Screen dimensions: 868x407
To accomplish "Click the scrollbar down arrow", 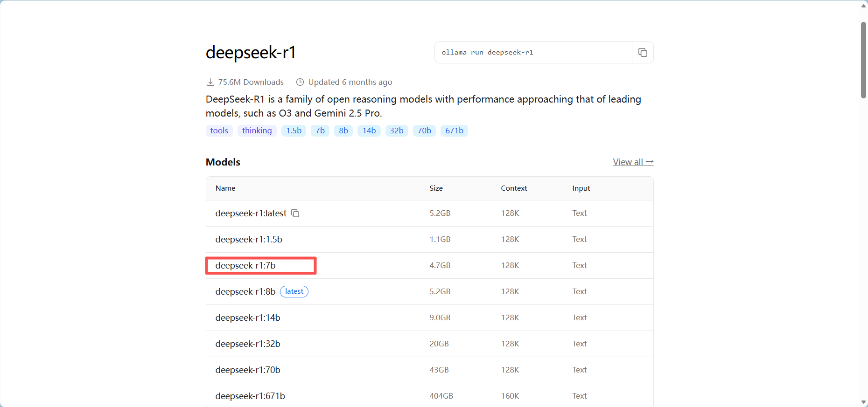I will 863,402.
